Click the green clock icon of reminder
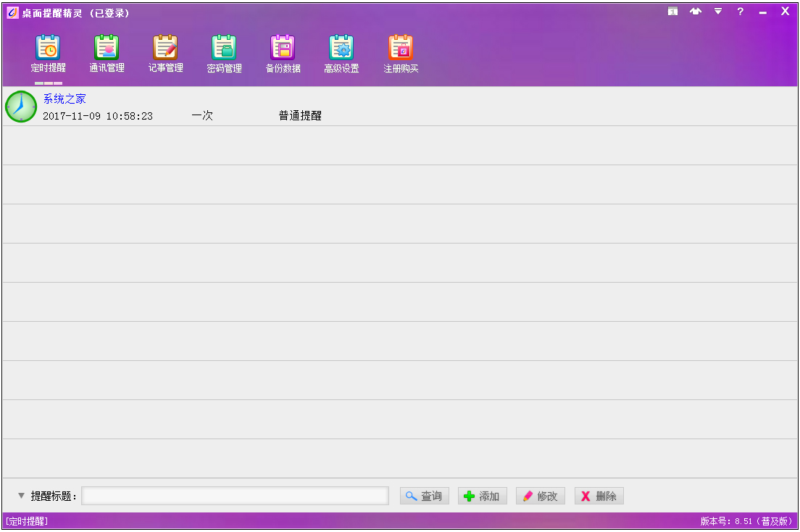The image size is (800, 532). (x=21, y=107)
